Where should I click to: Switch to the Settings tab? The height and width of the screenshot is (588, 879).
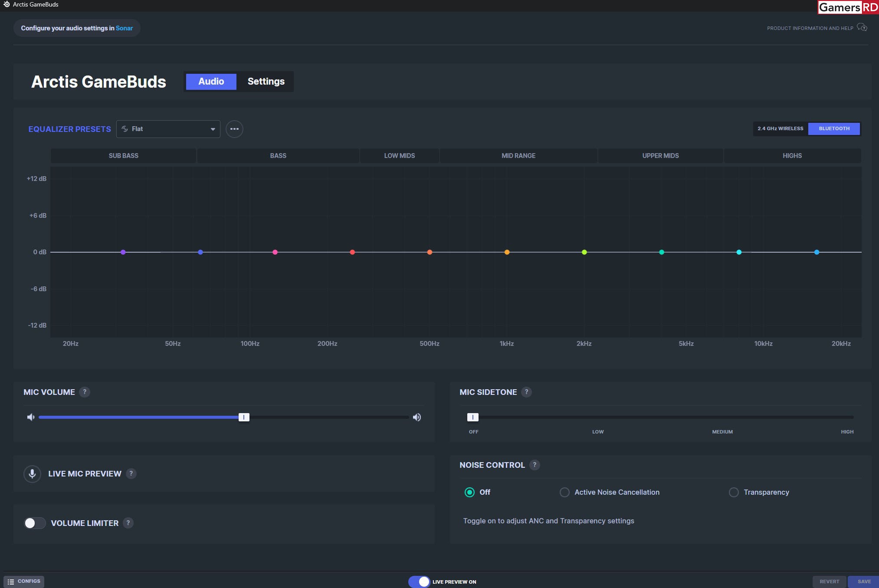(266, 82)
